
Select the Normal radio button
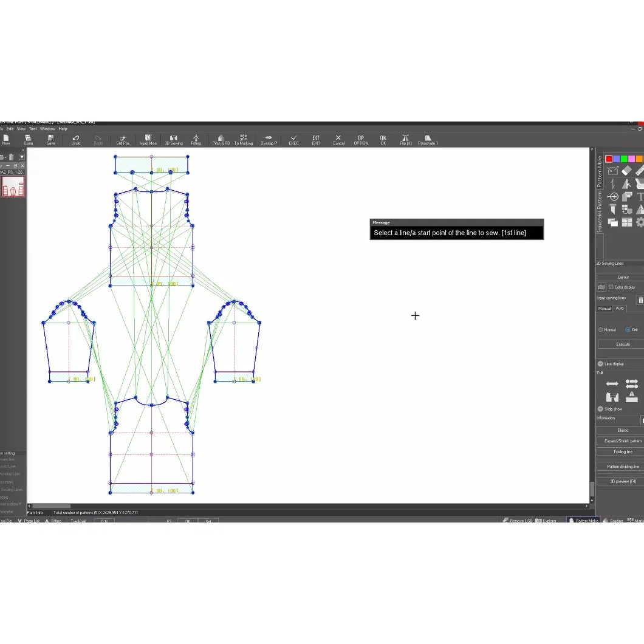tap(600, 330)
